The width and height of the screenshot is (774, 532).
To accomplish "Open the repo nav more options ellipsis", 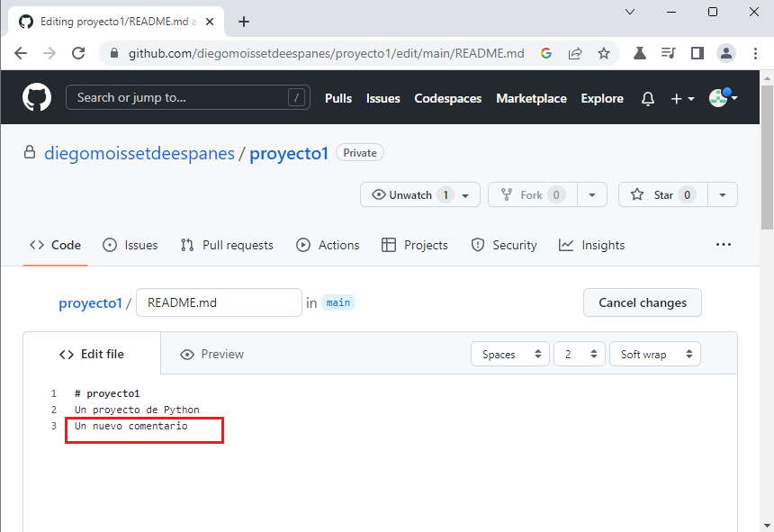I will (x=724, y=245).
